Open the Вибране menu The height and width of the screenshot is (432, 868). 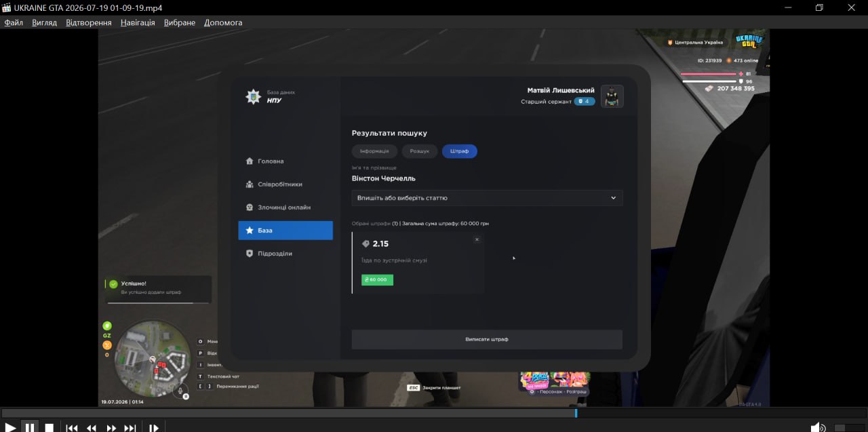[x=179, y=22]
